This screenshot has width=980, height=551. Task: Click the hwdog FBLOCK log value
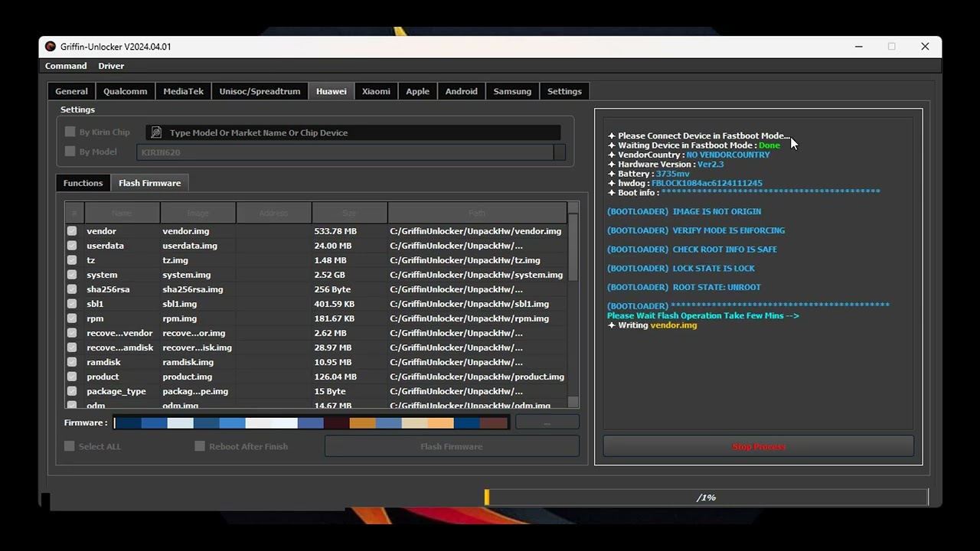(x=707, y=184)
